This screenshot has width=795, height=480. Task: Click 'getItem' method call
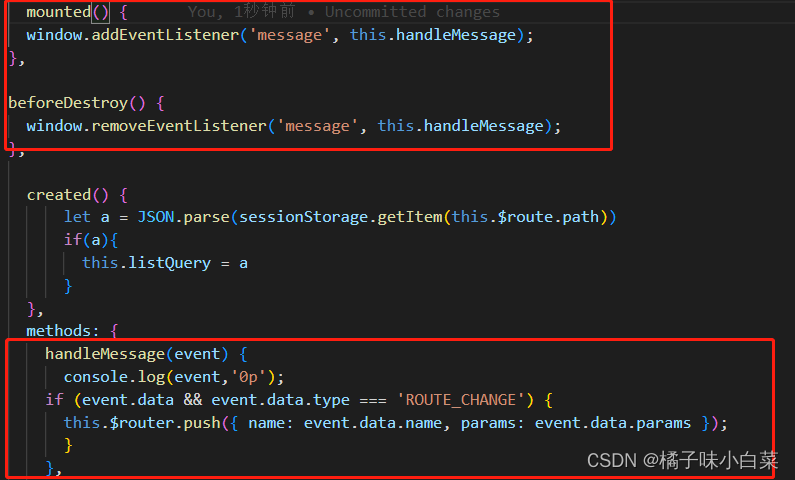click(410, 217)
